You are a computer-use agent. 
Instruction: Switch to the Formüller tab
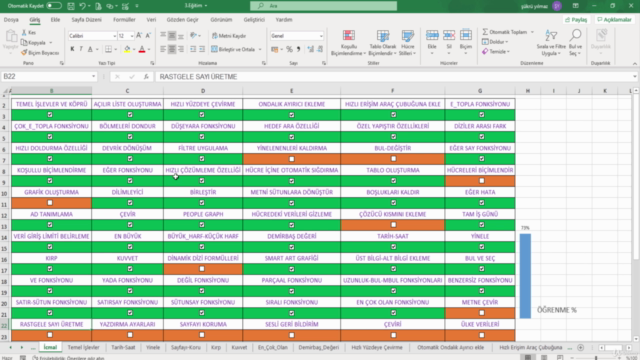click(124, 20)
